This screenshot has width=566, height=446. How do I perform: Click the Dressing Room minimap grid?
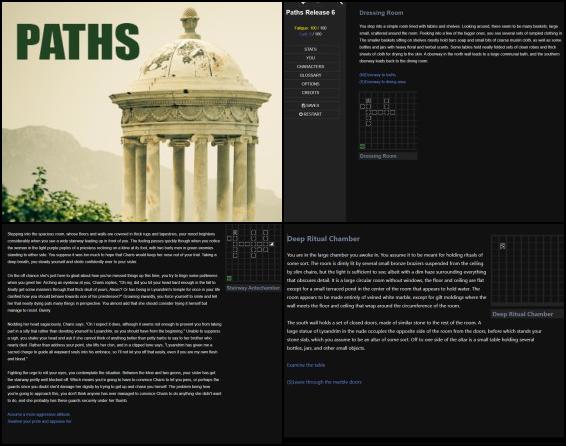pyautogui.click(x=388, y=121)
